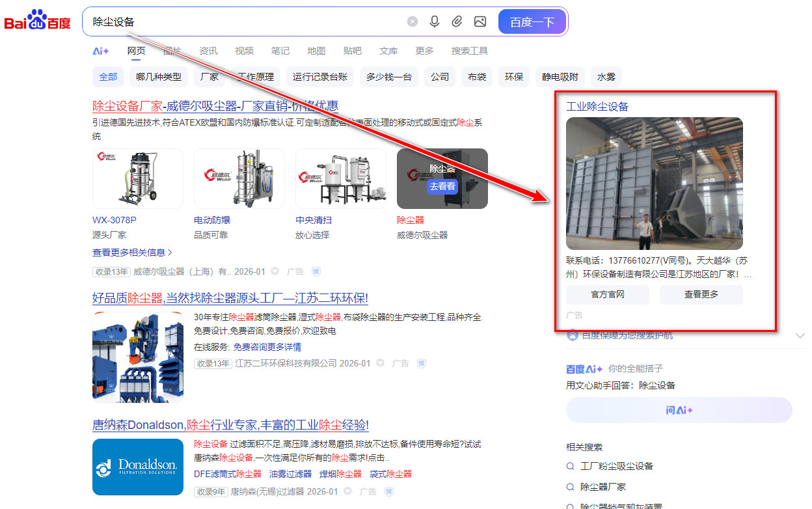Click the WX-3078P product thumbnail
This screenshot has height=509, width=812.
(138, 178)
